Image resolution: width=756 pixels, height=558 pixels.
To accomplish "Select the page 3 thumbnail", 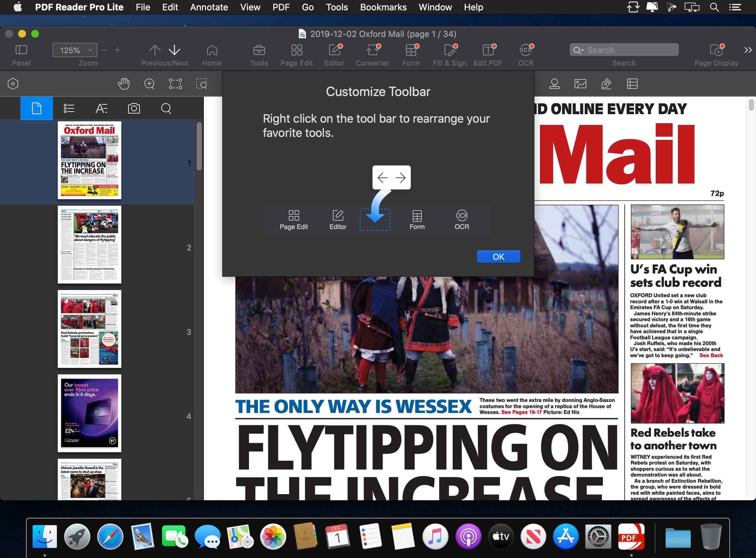I will point(89,329).
